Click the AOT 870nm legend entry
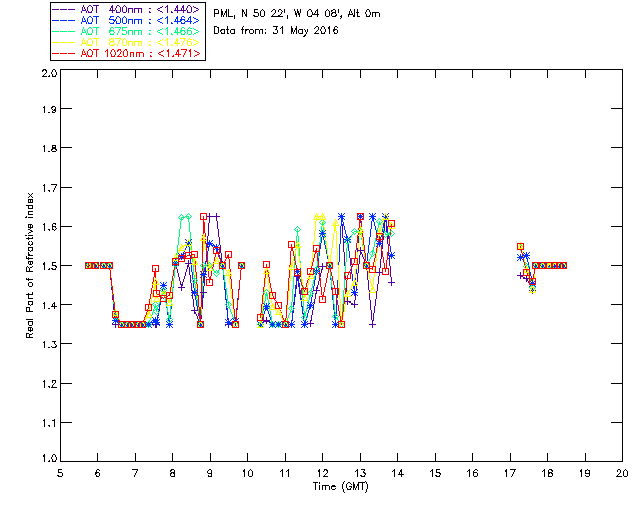The height and width of the screenshot is (512, 640). (x=126, y=42)
